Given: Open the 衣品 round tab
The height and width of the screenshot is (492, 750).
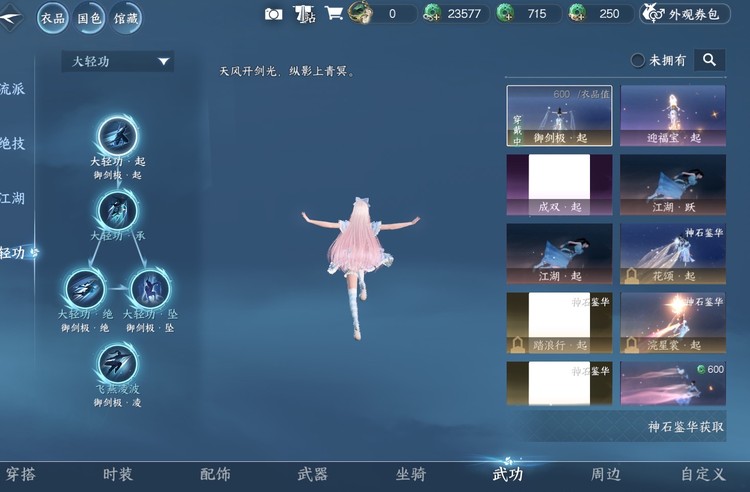Looking at the screenshot, I should 53,18.
